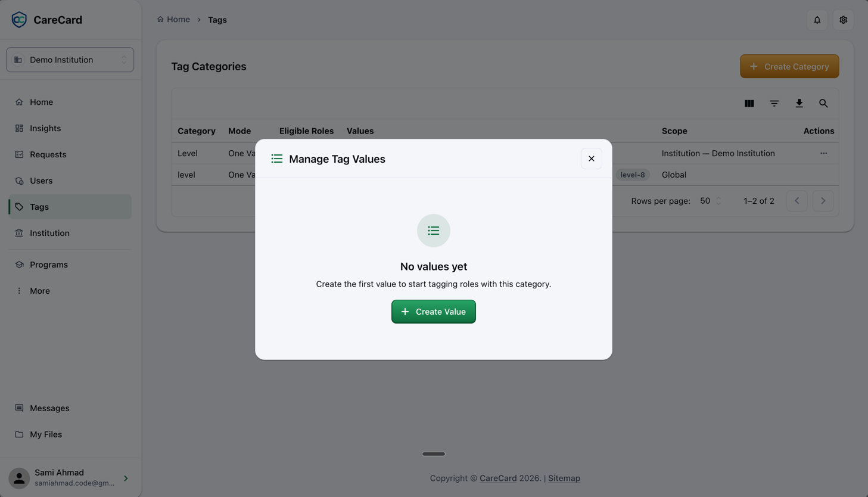Viewport: 868px width, 497px height.
Task: Open My Files in the sidebar
Action: click(70, 434)
